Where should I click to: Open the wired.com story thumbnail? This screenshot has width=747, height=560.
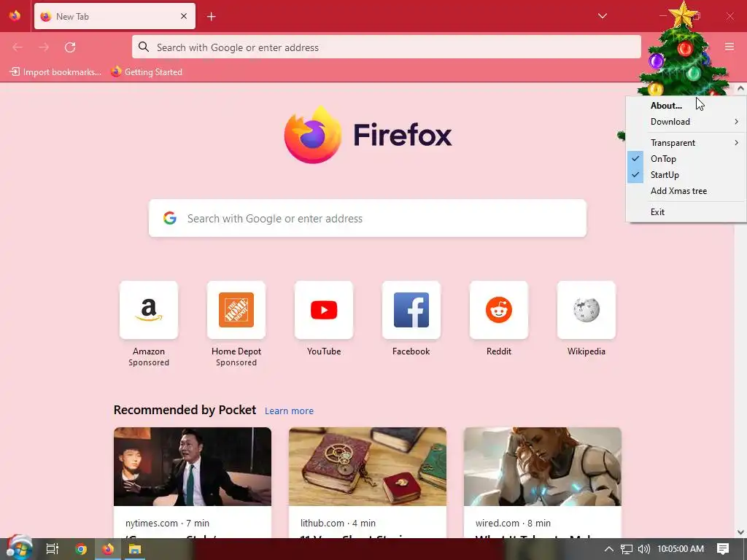tap(543, 467)
